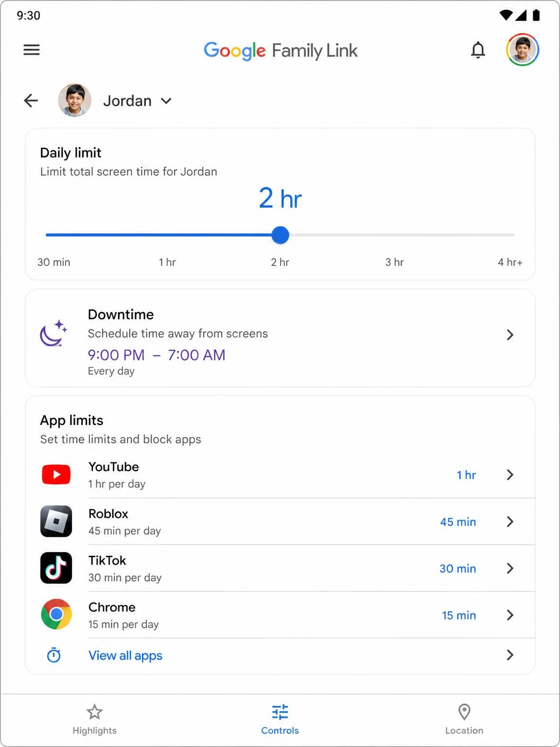Set daily limit to 1 hr label

[x=167, y=262]
